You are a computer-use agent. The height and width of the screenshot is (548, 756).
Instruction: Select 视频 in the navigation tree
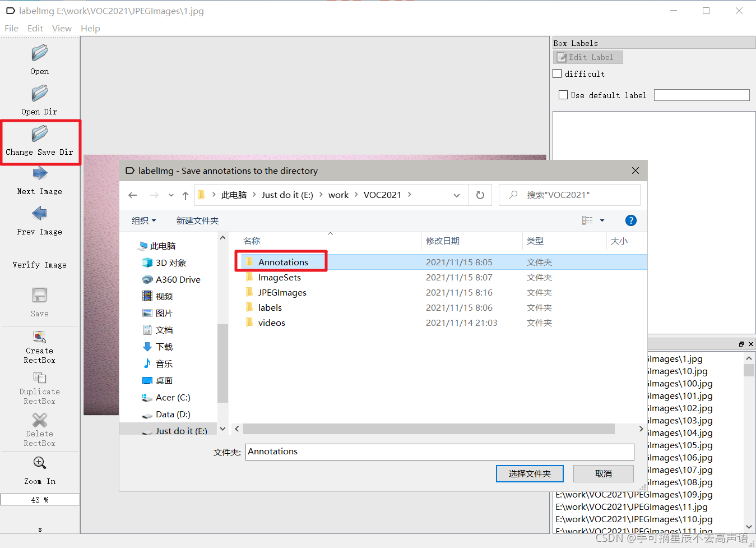[x=164, y=296]
